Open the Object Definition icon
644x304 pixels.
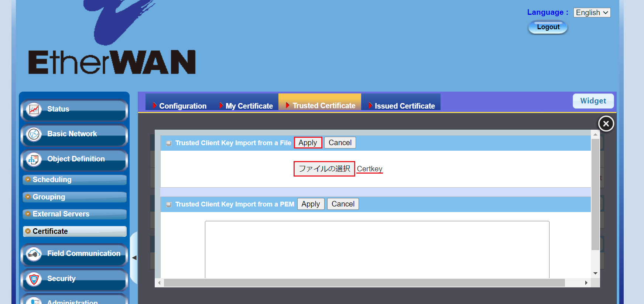point(34,160)
